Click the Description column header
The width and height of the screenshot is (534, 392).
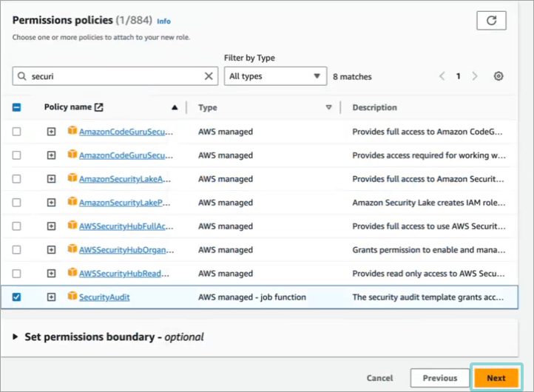click(x=375, y=108)
